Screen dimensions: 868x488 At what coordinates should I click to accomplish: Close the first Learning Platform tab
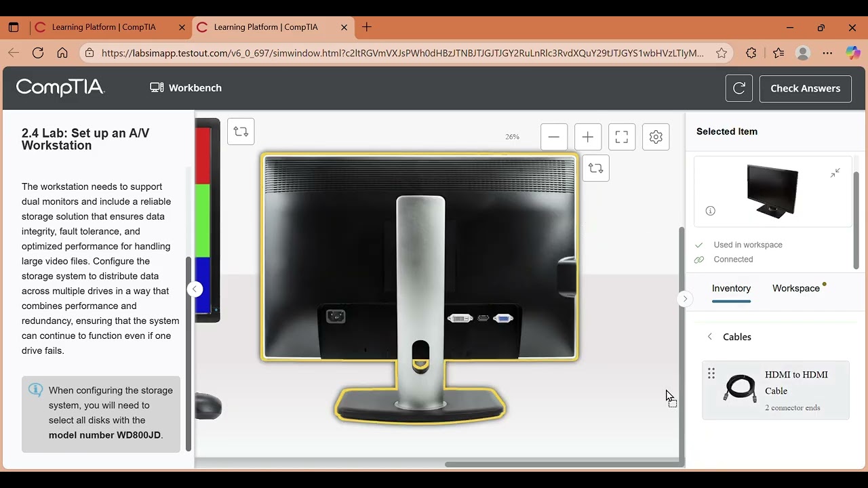[x=182, y=27]
